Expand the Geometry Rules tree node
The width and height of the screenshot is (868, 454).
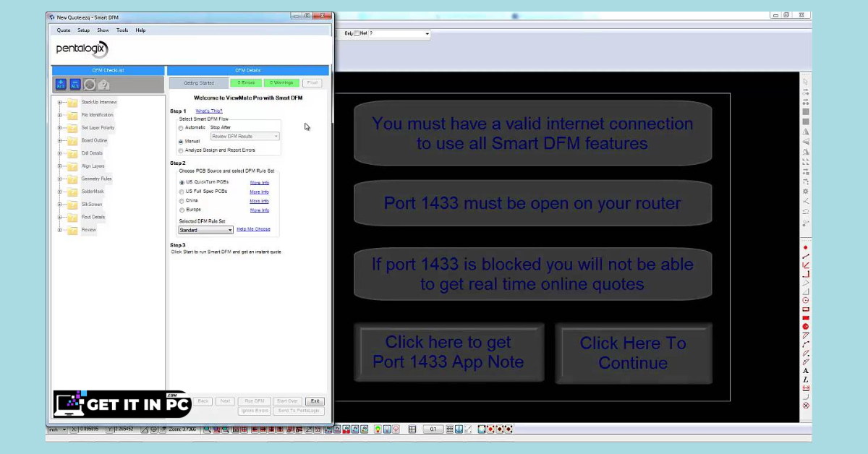coord(60,179)
